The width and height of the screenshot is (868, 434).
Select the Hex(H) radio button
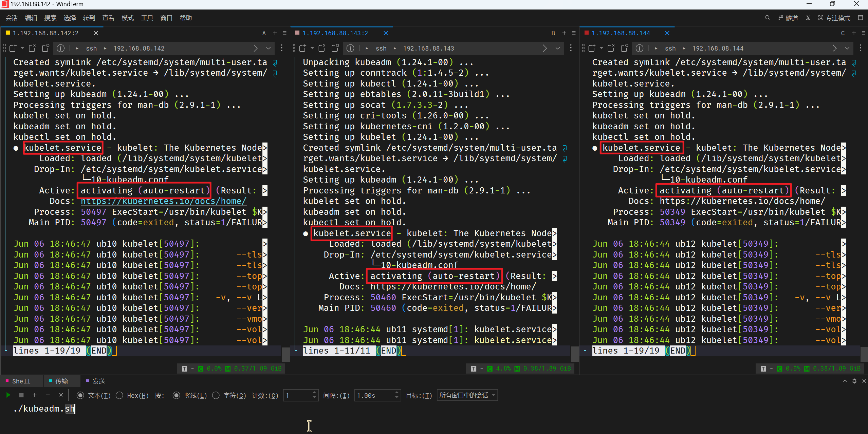pyautogui.click(x=119, y=395)
